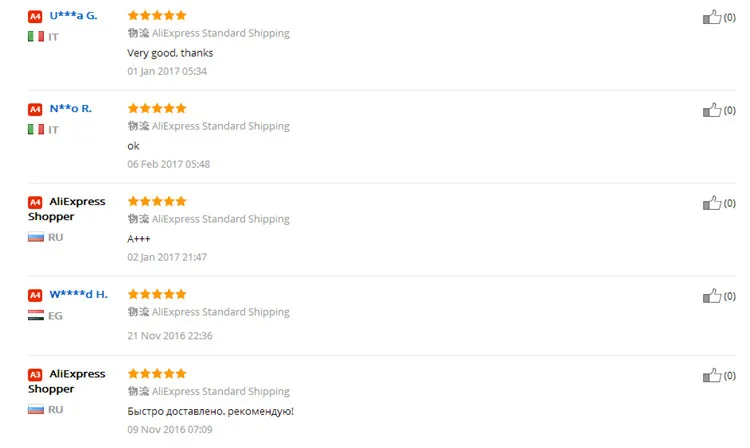This screenshot has width=750, height=448.
Task: Click the Russia flag under the A3 shopper
Action: point(36,409)
